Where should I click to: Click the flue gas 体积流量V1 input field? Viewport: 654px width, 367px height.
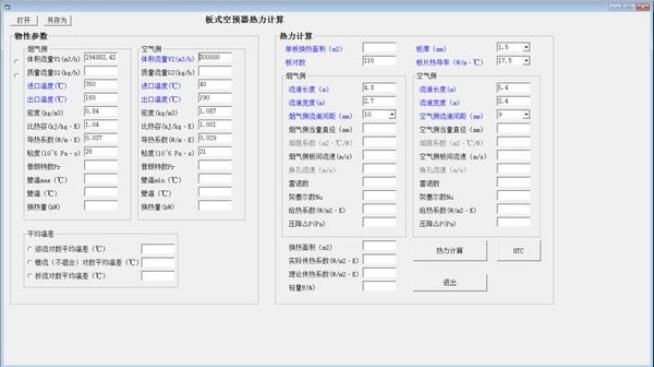click(101, 58)
